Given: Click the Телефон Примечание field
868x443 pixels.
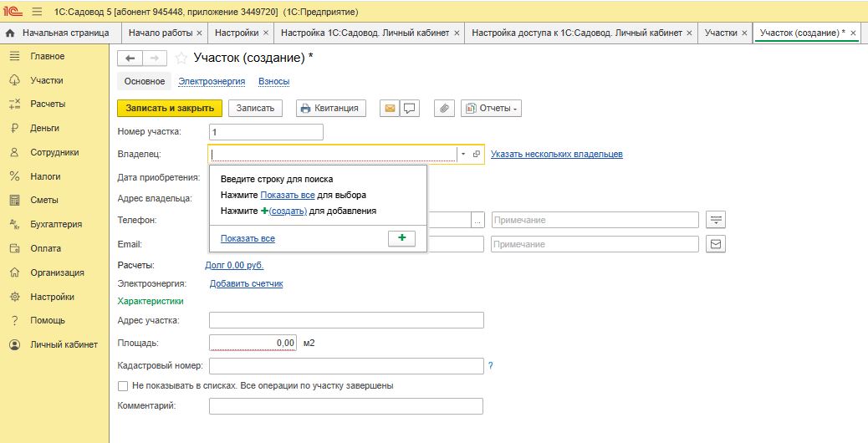Looking at the screenshot, I should tap(595, 220).
